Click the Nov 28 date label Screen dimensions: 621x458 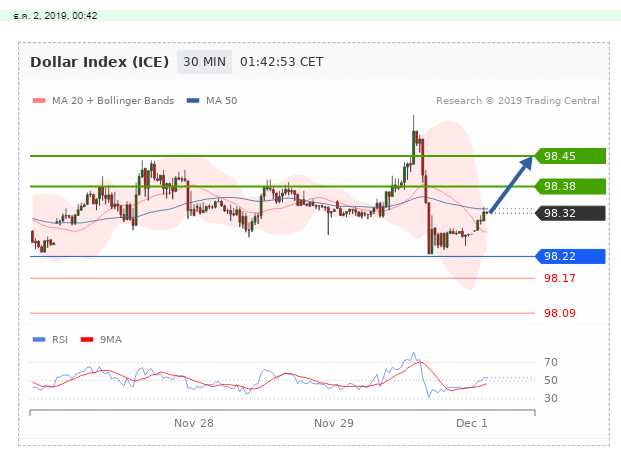click(x=194, y=423)
